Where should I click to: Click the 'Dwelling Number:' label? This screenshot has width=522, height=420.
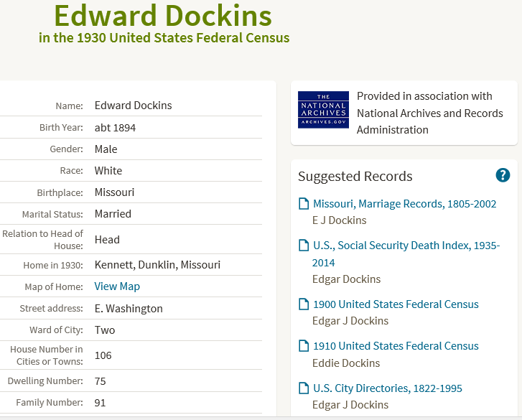coord(45,381)
